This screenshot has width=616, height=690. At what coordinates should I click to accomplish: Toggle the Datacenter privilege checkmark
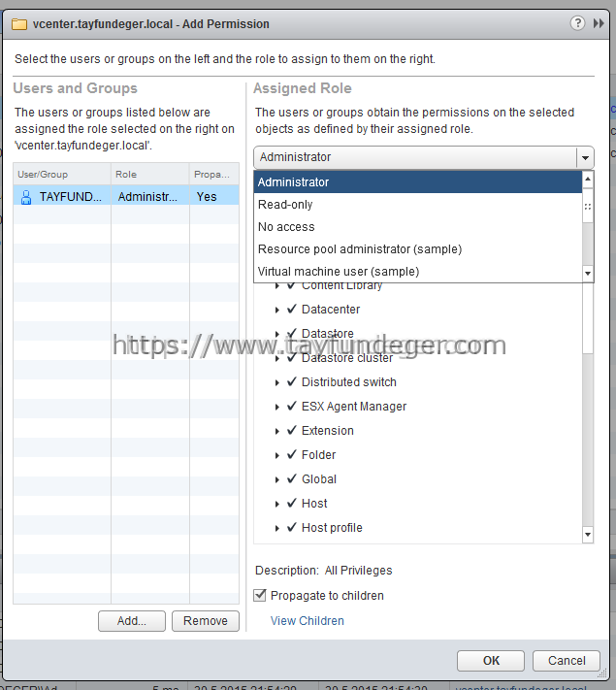coord(292,309)
